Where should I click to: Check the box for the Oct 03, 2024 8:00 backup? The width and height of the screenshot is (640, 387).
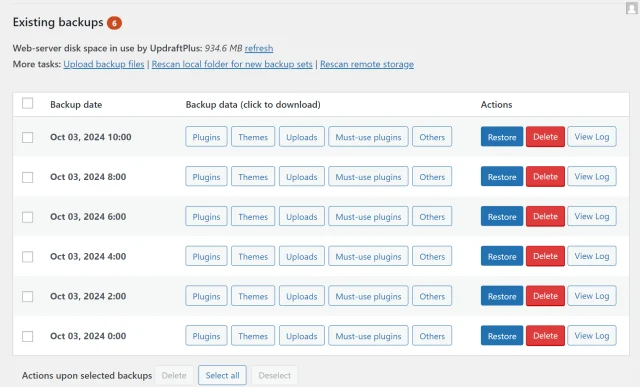click(x=27, y=177)
